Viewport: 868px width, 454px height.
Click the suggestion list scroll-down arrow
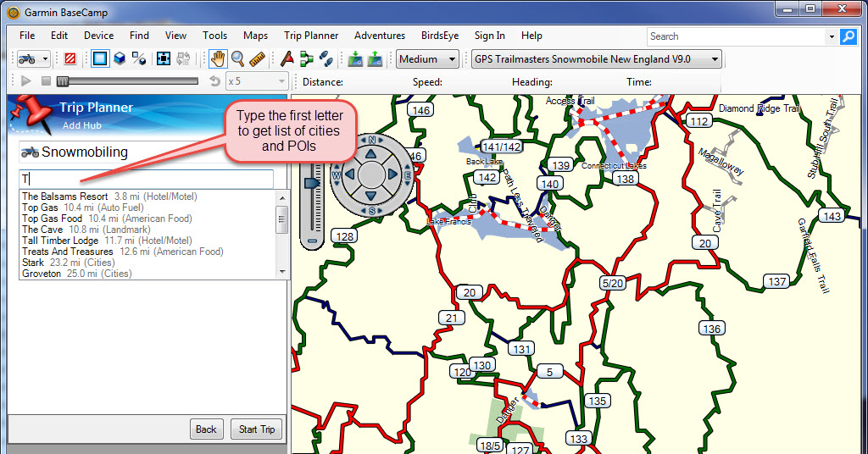282,272
